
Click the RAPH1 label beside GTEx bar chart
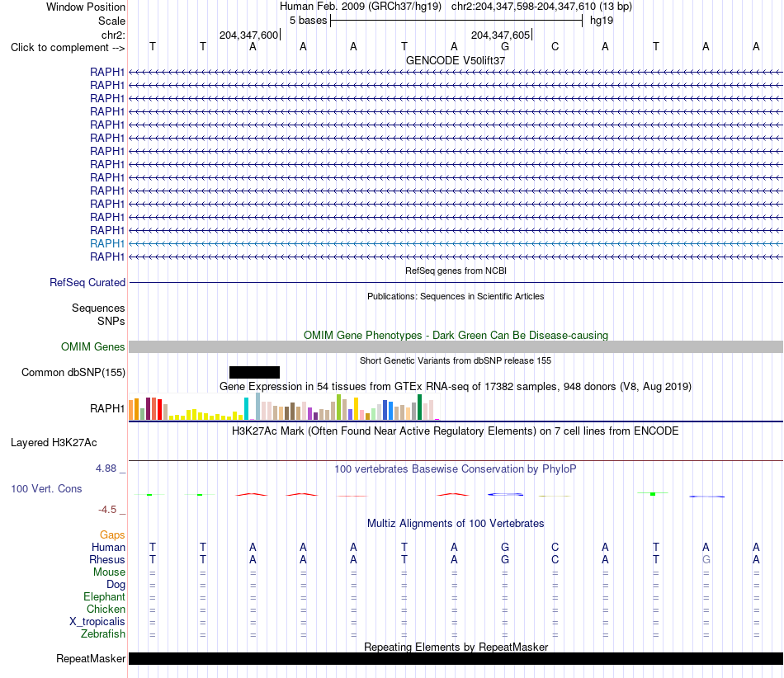(x=107, y=408)
